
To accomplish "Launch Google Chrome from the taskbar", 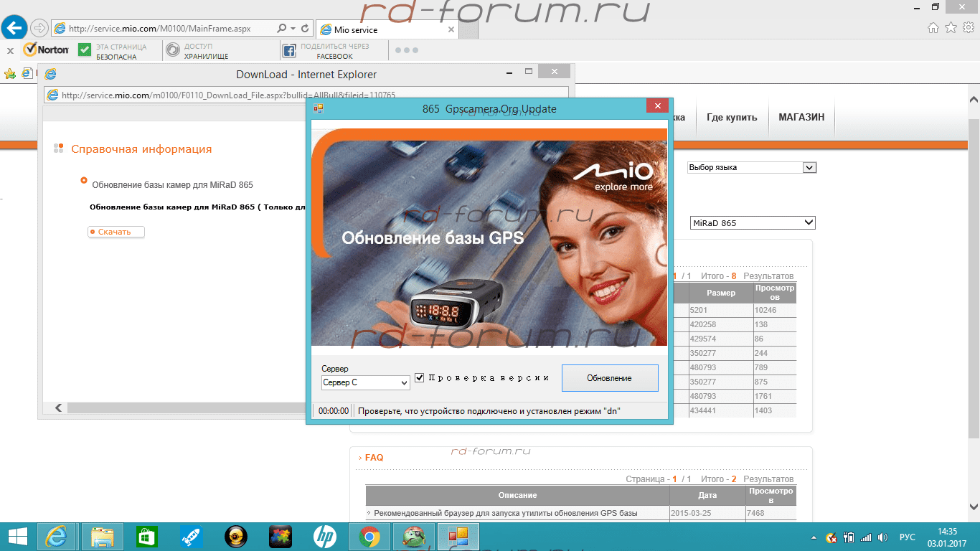I will [369, 537].
